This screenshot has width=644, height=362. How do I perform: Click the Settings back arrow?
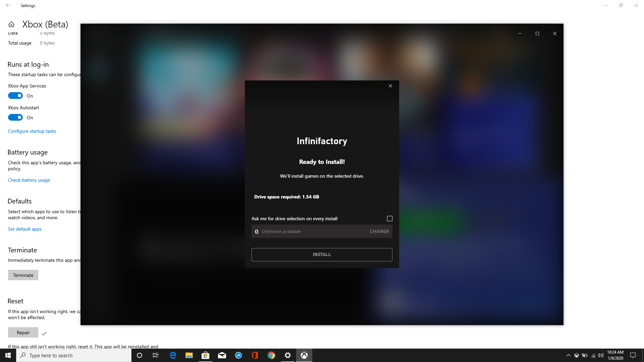point(8,5)
